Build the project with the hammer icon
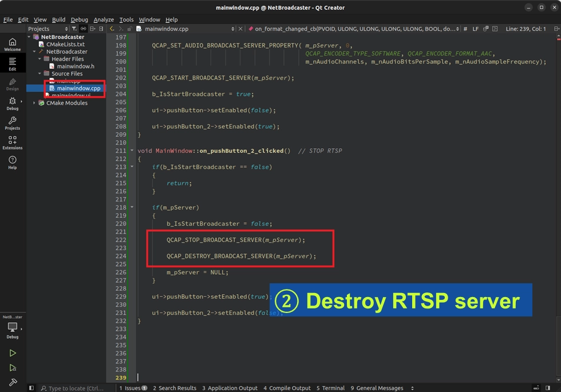The height and width of the screenshot is (392, 561). point(13,382)
